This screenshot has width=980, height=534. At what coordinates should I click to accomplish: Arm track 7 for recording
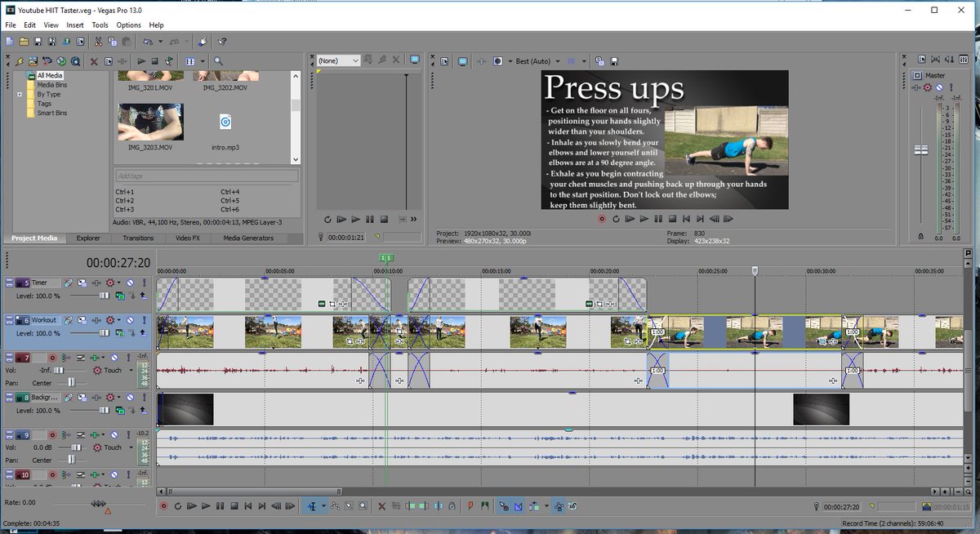[53, 358]
